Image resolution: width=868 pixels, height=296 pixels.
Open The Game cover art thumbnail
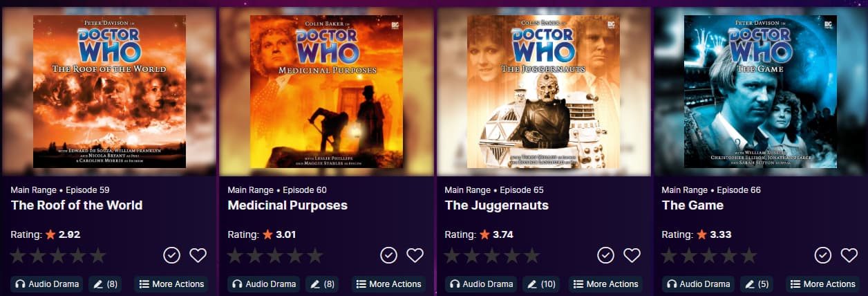pos(760,91)
